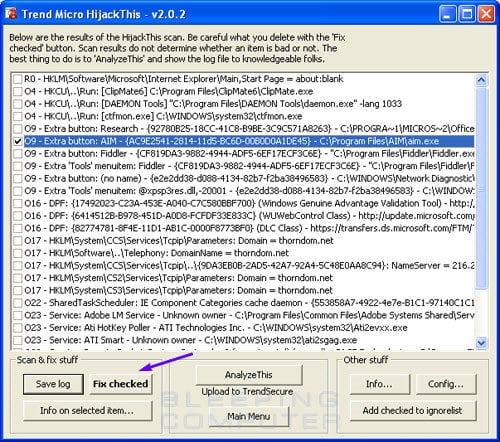Click the HijackThis title bar app icon
Screen dimensions: 500x442
11,13
